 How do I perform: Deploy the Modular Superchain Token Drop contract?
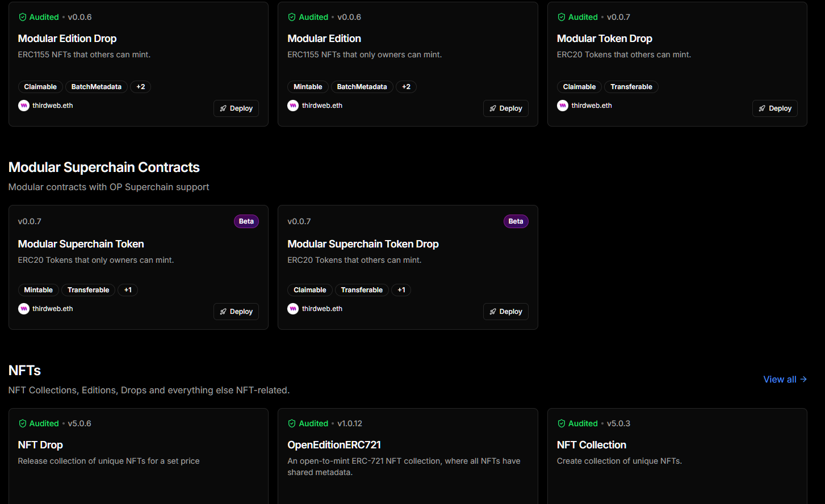(505, 312)
